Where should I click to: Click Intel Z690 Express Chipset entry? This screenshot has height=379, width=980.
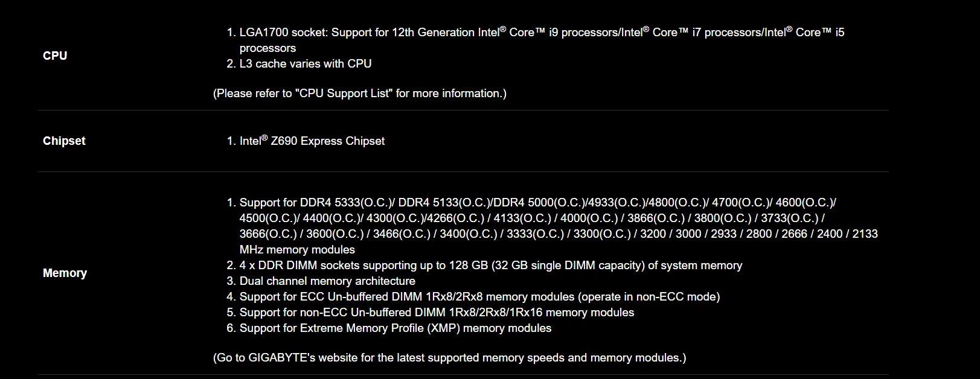tap(312, 141)
